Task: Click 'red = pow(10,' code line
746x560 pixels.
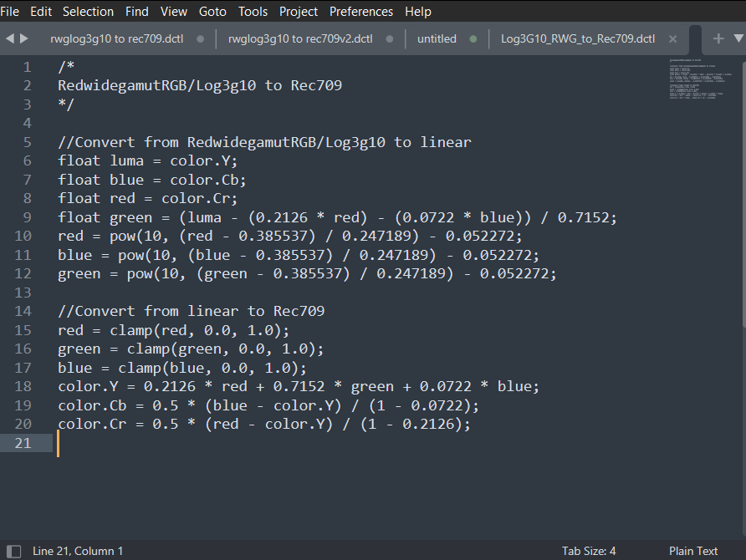Action: coord(289,236)
